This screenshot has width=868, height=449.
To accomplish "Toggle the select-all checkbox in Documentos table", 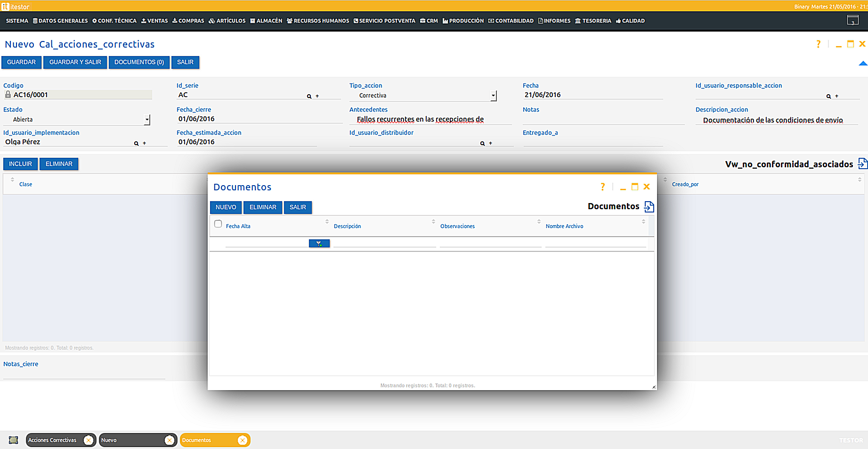I will coord(218,224).
